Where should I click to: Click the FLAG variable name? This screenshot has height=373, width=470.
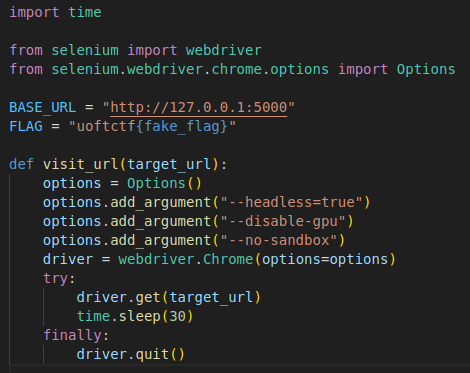[x=26, y=126]
